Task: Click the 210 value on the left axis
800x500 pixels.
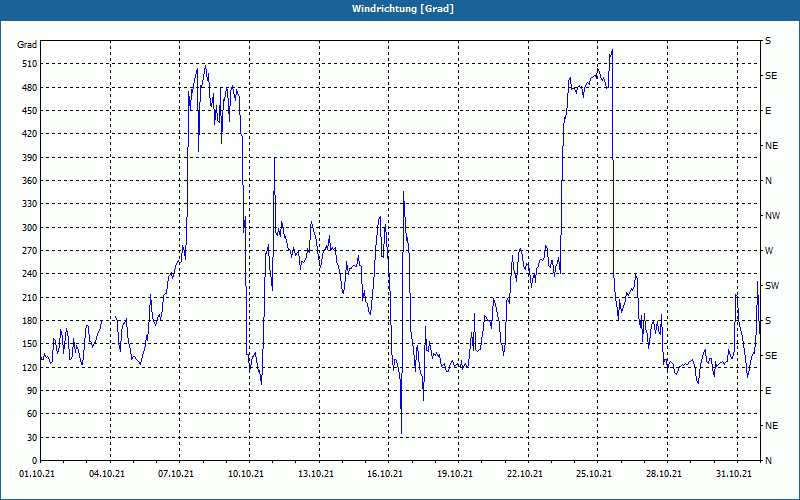Action: coord(31,297)
